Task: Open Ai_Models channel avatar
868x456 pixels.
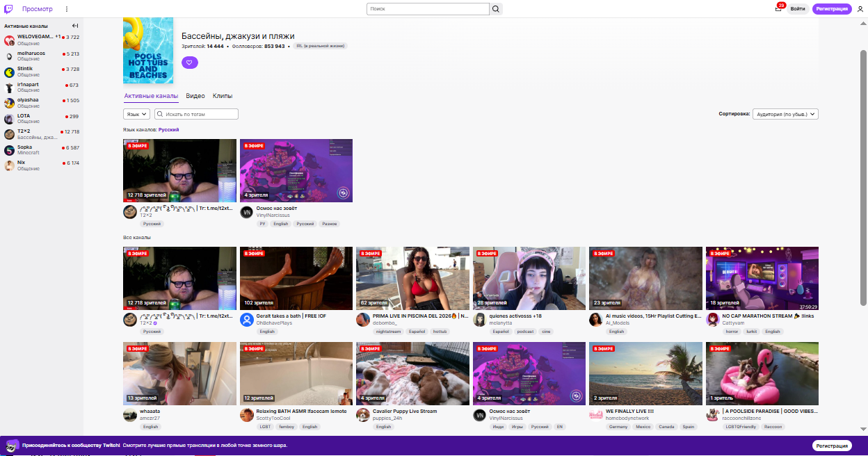Action: click(595, 320)
